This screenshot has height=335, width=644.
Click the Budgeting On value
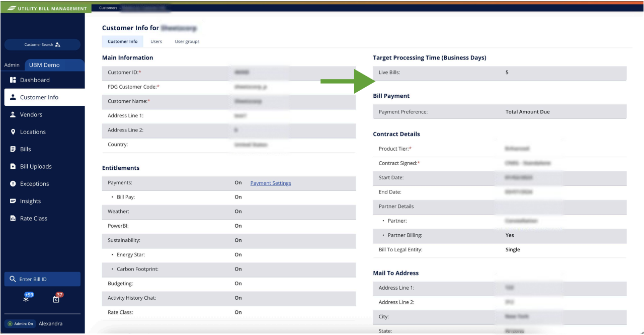(238, 284)
